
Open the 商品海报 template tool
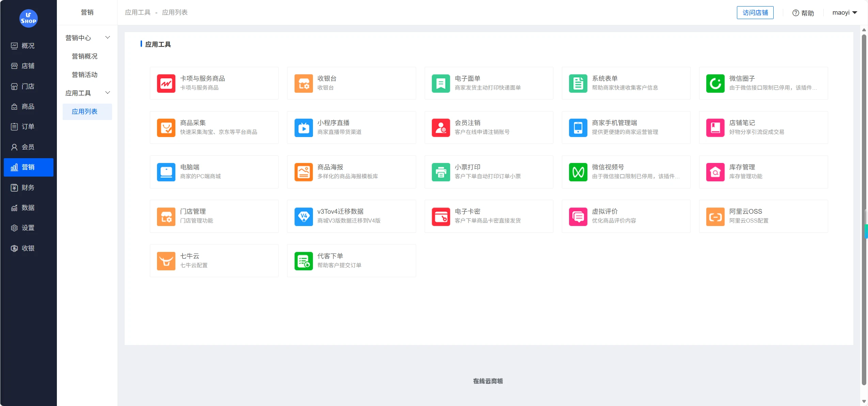351,172
